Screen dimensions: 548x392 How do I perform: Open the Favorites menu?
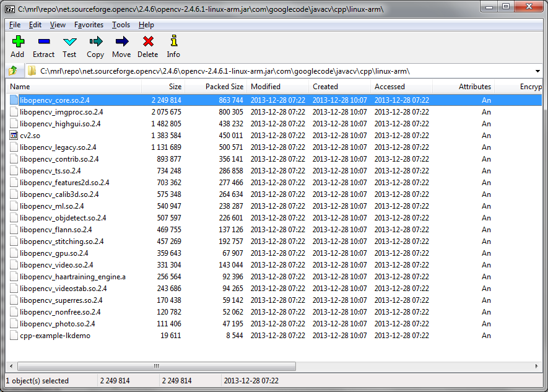89,25
